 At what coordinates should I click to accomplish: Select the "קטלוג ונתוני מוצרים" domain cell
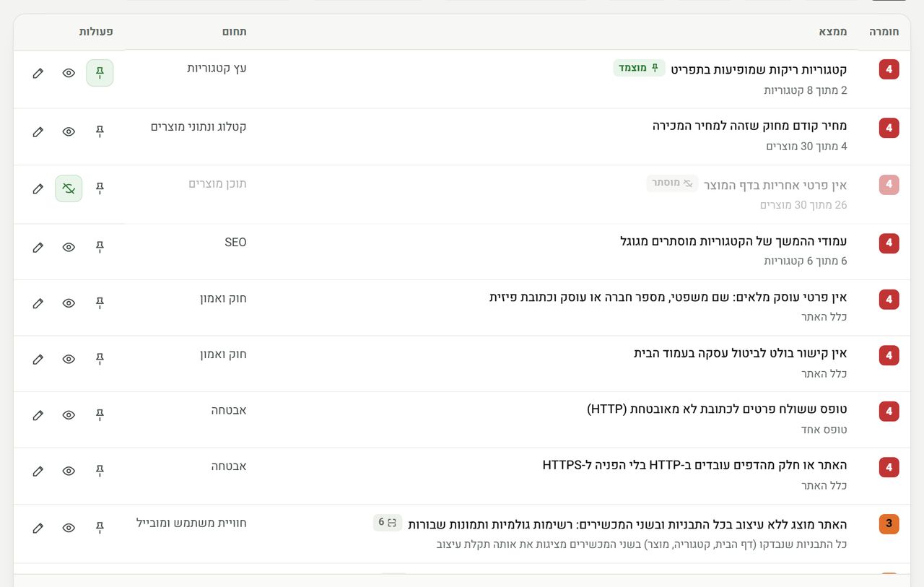coord(199,126)
